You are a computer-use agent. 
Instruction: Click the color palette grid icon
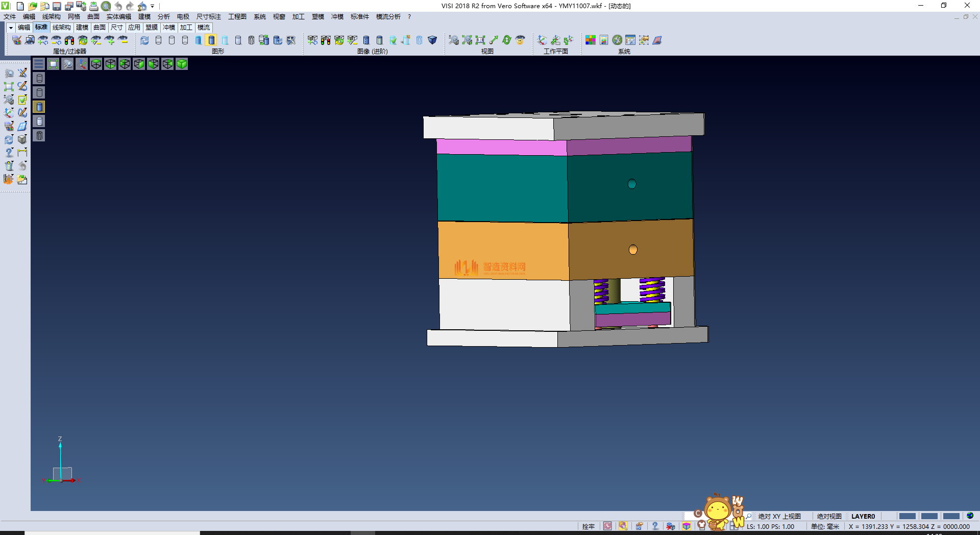[x=591, y=40]
